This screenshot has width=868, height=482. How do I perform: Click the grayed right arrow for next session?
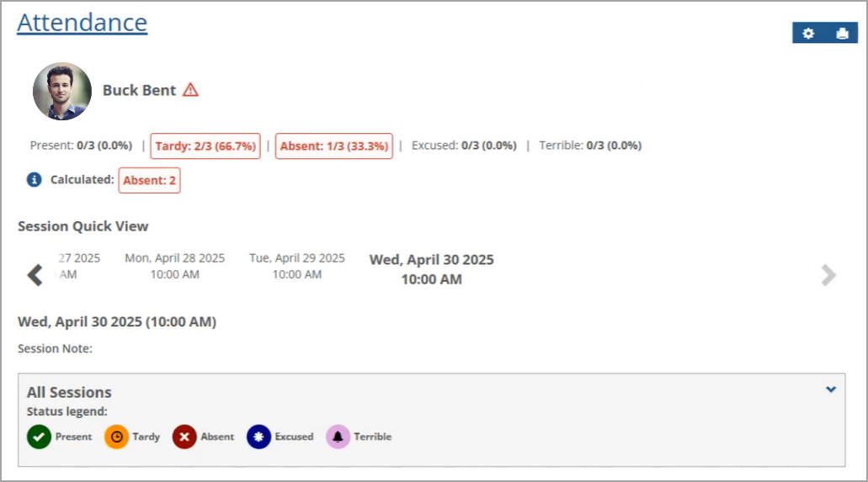point(828,275)
